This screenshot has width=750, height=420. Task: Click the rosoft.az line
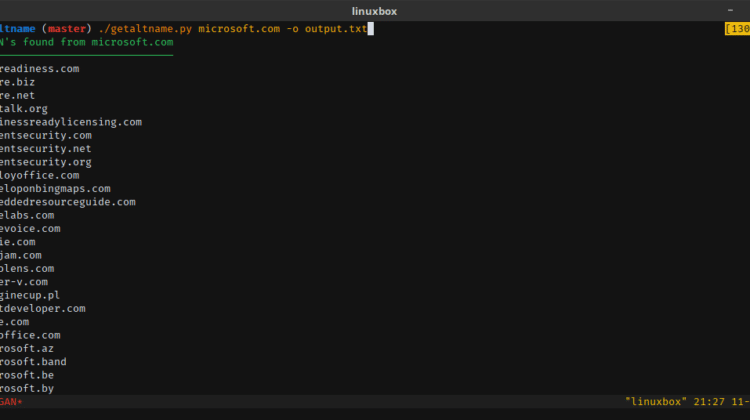click(27, 349)
